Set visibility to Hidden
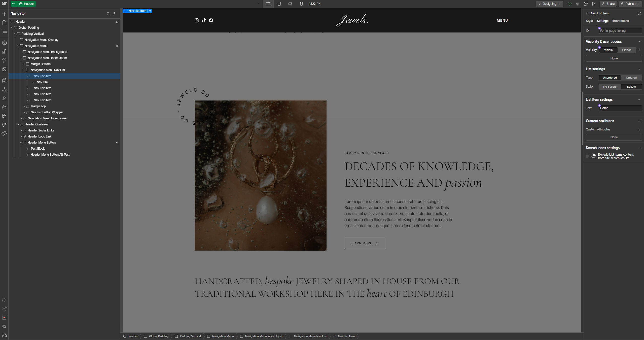This screenshot has height=340, width=644. [627, 50]
